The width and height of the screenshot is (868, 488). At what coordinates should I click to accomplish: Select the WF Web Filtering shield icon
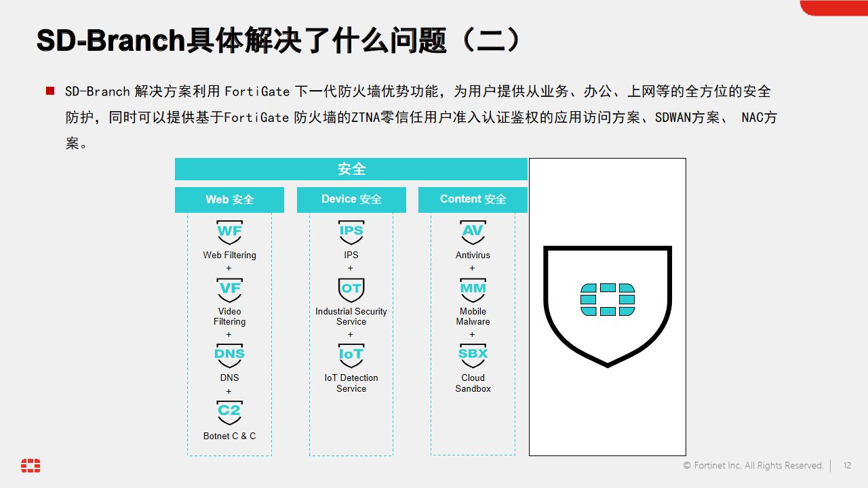tap(229, 232)
